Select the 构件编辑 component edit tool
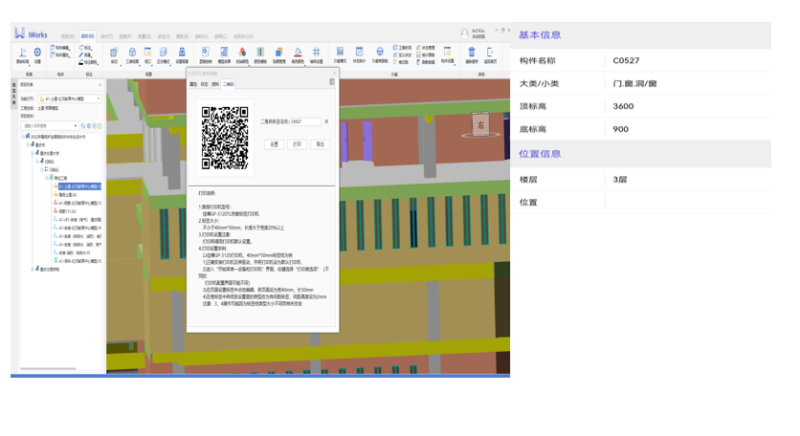Viewport: 800px width, 436px height. pyautogui.click(x=60, y=48)
